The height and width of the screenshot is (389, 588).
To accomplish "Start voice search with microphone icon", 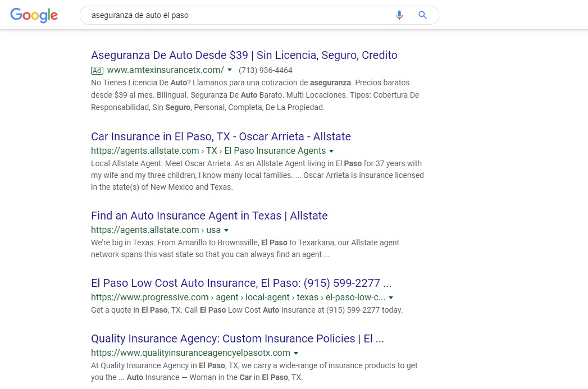I will pyautogui.click(x=399, y=15).
